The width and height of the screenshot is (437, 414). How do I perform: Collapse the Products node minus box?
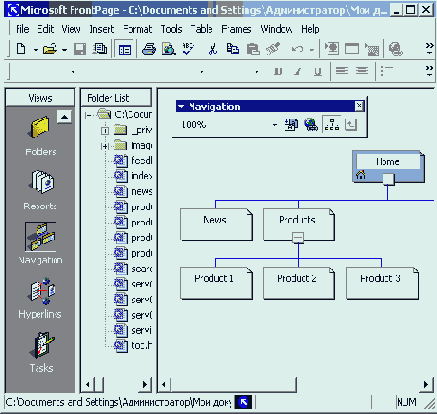point(298,238)
